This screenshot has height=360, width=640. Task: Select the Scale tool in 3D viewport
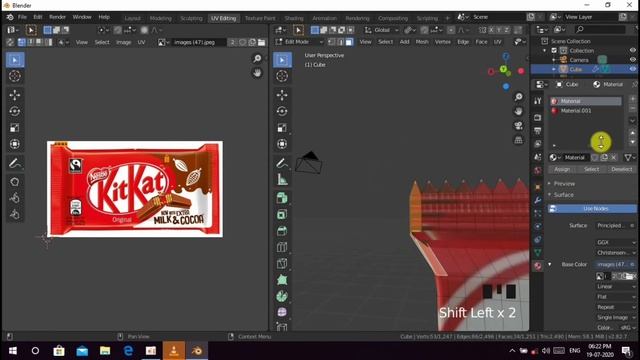(x=282, y=128)
